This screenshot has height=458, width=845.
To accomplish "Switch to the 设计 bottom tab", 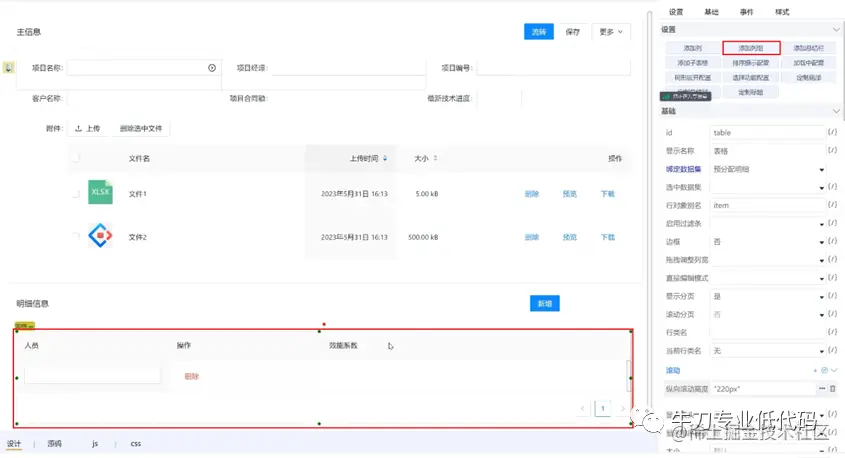I will point(14,443).
